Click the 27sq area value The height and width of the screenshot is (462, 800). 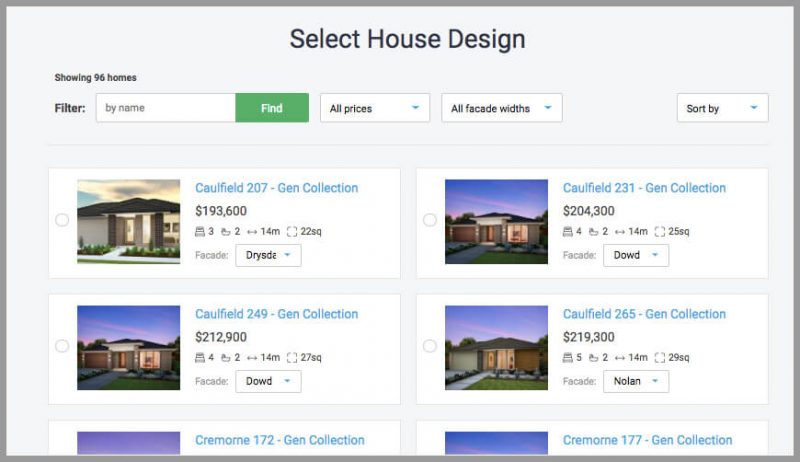coord(311,357)
